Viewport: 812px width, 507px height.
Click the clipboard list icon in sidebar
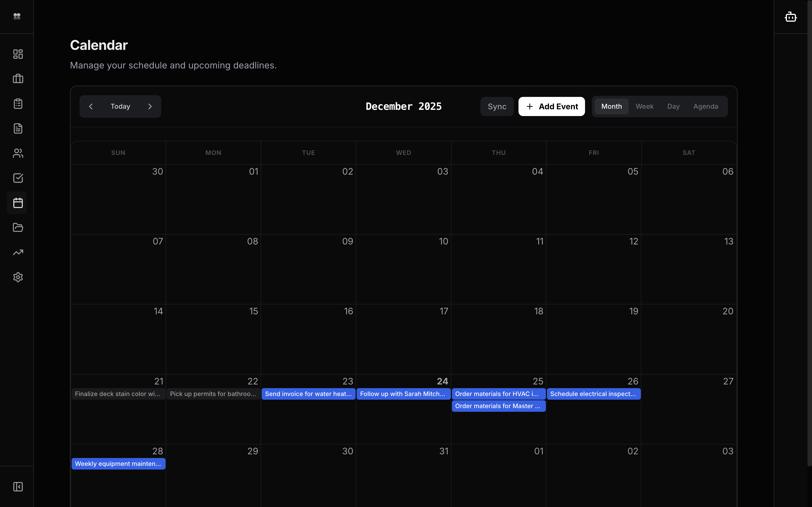point(18,104)
